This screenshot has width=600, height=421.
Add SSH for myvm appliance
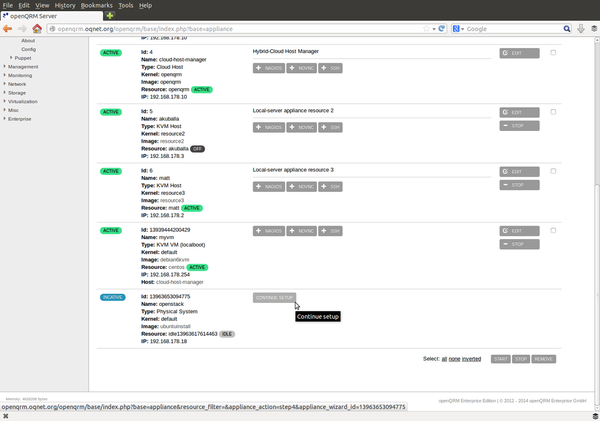[x=330, y=231]
